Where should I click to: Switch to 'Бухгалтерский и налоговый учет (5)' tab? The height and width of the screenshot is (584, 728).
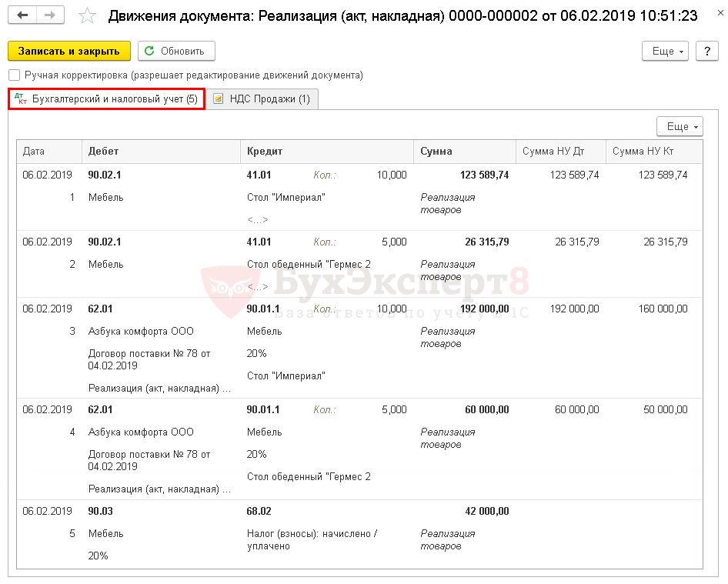107,99
